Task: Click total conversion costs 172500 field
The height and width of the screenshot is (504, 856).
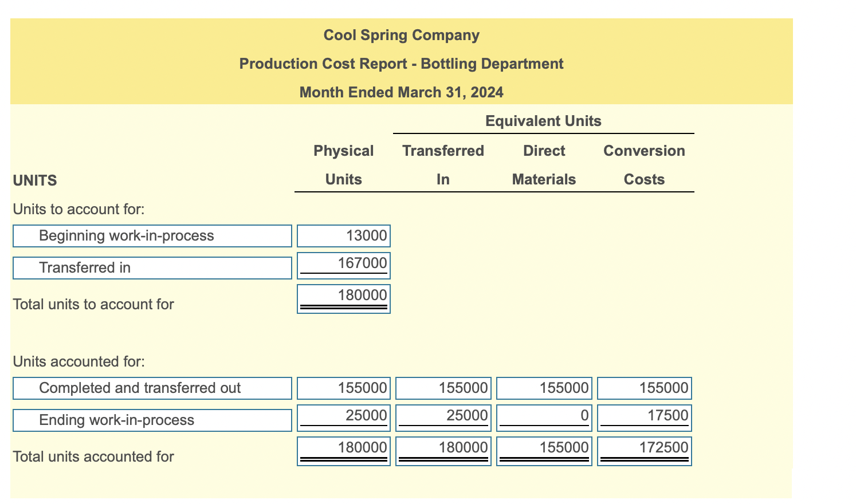Action: [x=645, y=451]
